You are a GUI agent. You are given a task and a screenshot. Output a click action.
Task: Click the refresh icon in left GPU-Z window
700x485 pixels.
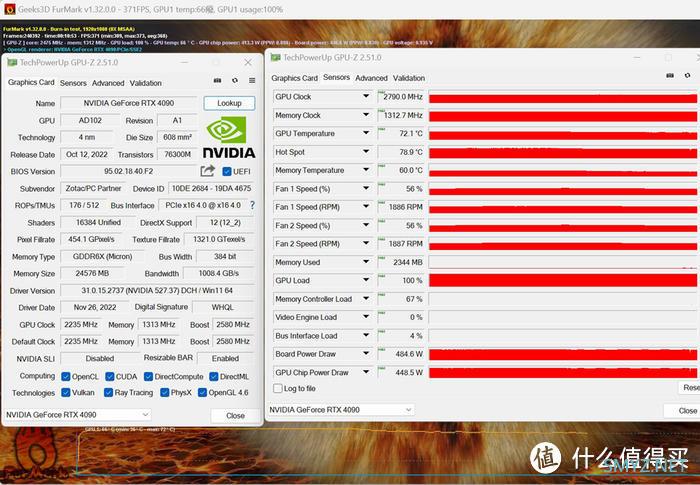coord(235,80)
